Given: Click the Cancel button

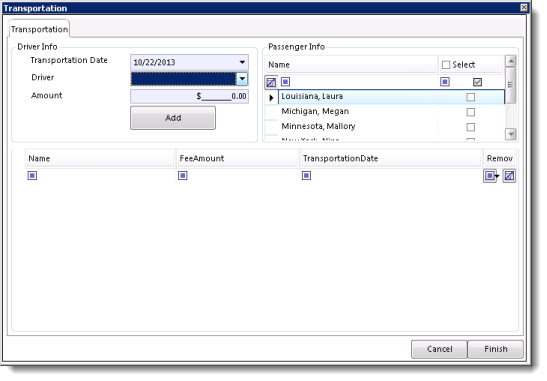Looking at the screenshot, I should [x=439, y=349].
